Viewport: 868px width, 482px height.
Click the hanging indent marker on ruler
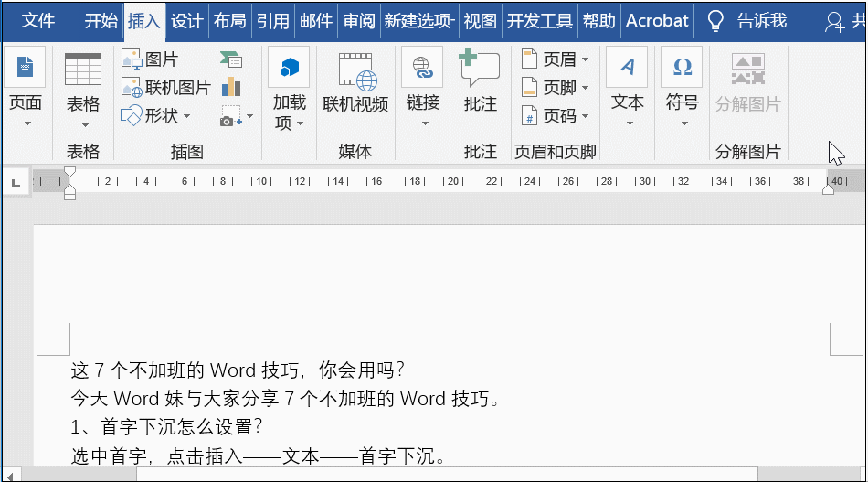pyautogui.click(x=69, y=188)
